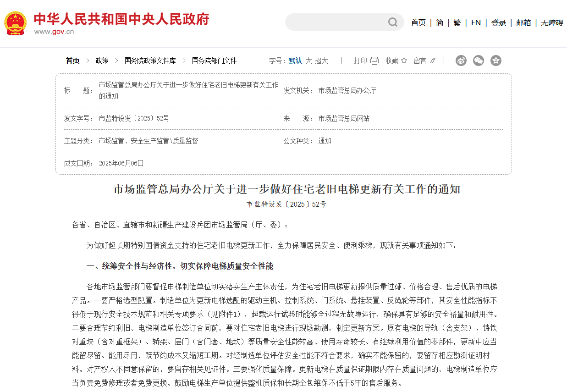Share the article to Weibo

(x=461, y=61)
